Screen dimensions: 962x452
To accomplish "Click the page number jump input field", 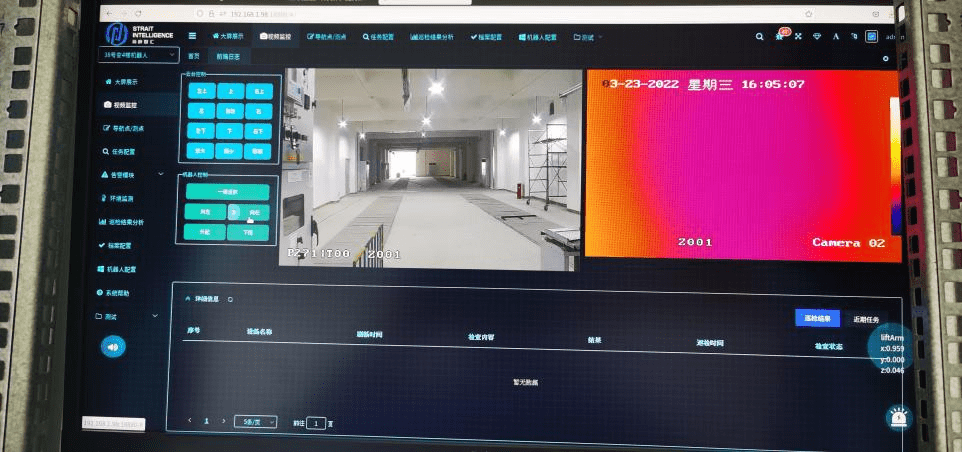I will (316, 423).
